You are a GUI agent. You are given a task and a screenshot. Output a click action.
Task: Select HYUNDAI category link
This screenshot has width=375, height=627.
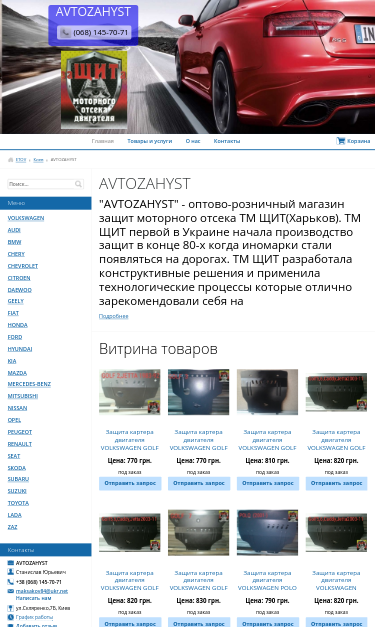click(20, 349)
